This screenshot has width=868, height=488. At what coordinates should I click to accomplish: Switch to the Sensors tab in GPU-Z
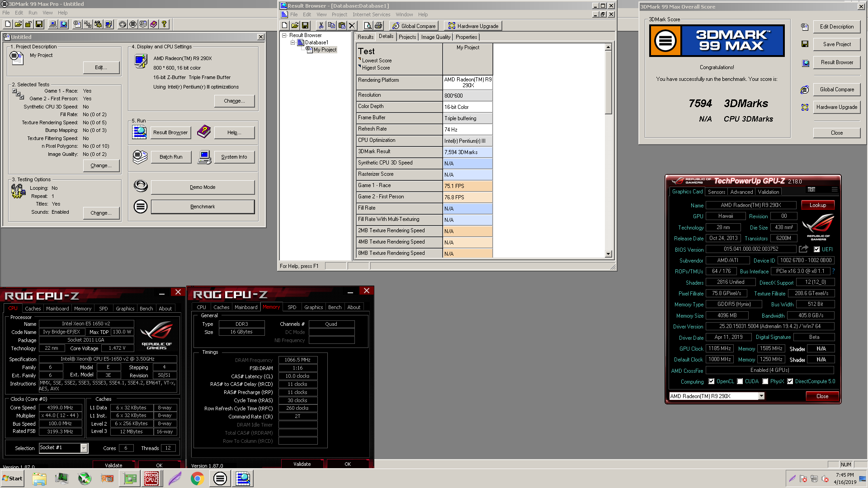717,192
